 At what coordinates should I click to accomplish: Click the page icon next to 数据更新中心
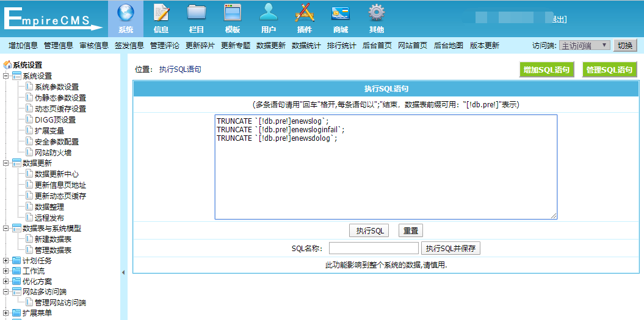pos(29,174)
